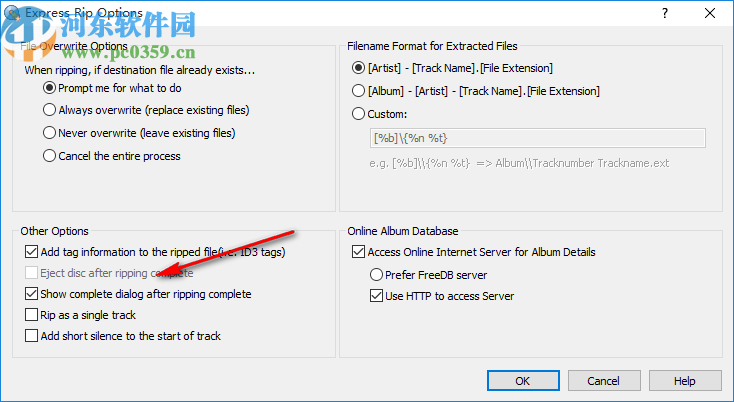Screen dimensions: 734x402
Task: Toggle 'Add tag information to the ripped file'
Action: click(32, 252)
